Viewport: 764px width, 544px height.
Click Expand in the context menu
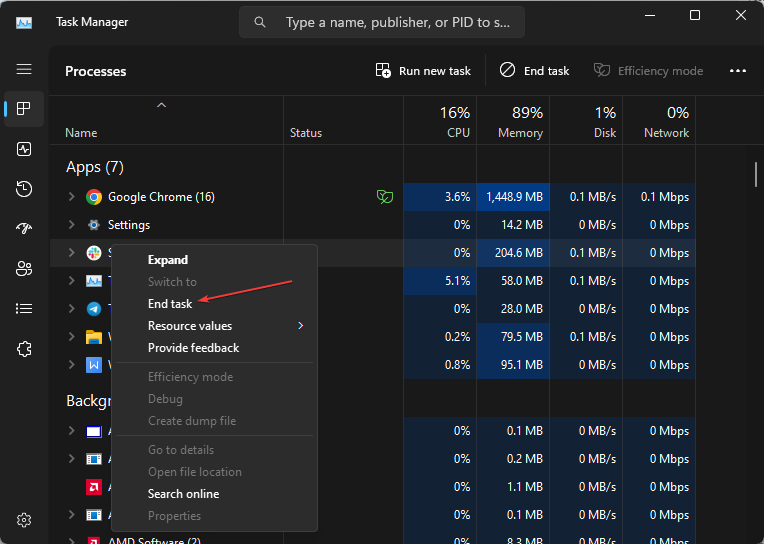(x=168, y=260)
